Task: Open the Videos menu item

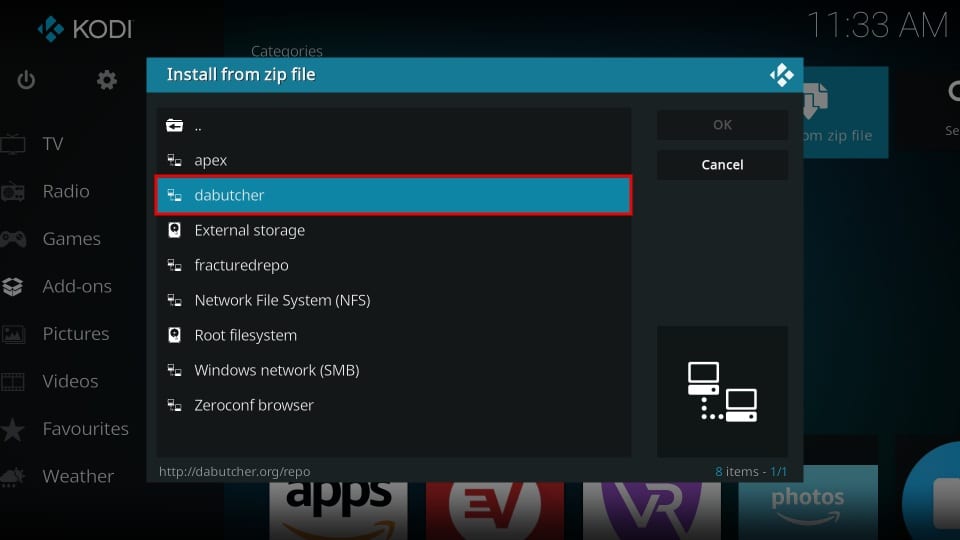Action: (x=70, y=381)
